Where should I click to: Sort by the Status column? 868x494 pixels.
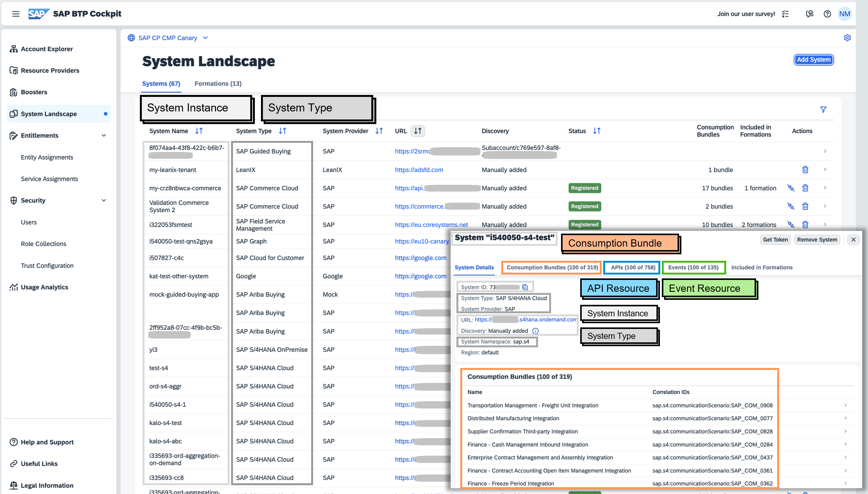[596, 131]
